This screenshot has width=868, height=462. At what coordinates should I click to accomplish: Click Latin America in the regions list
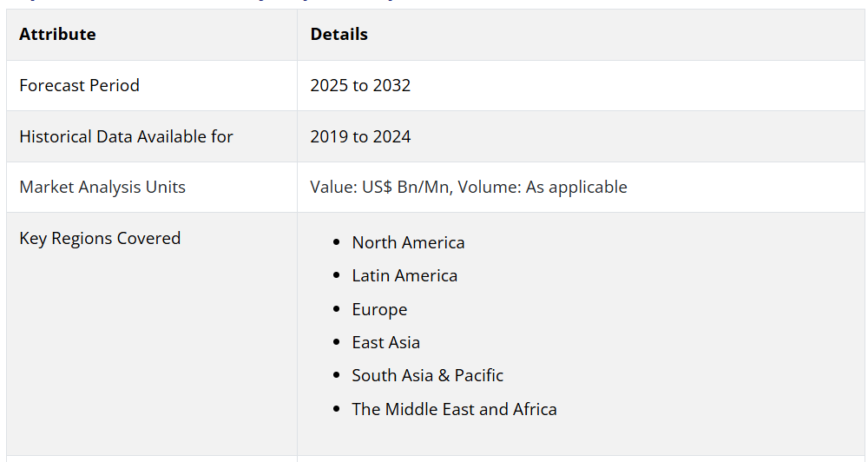click(x=404, y=275)
